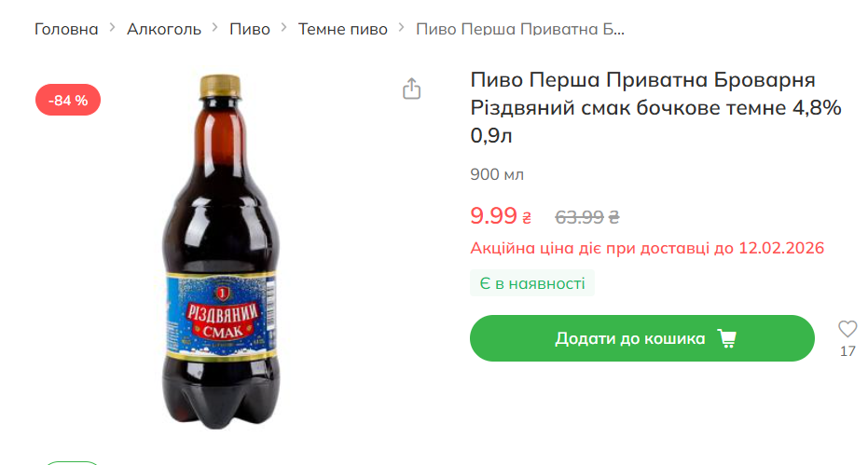Screen dimensions: 868x465
Task: Open the Темне пиво breadcrumb
Action: pos(342,29)
